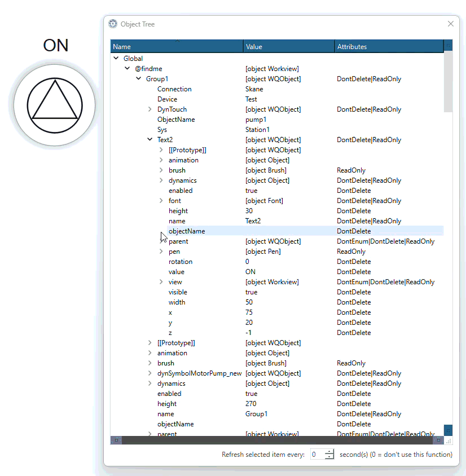The height and width of the screenshot is (476, 466).
Task: Expand the DynTouch node
Action: point(150,109)
